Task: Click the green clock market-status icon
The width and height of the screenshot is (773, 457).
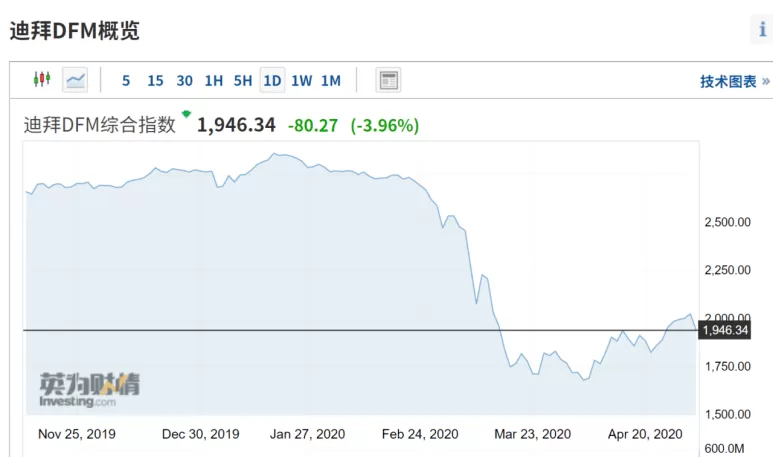Action: (186, 114)
